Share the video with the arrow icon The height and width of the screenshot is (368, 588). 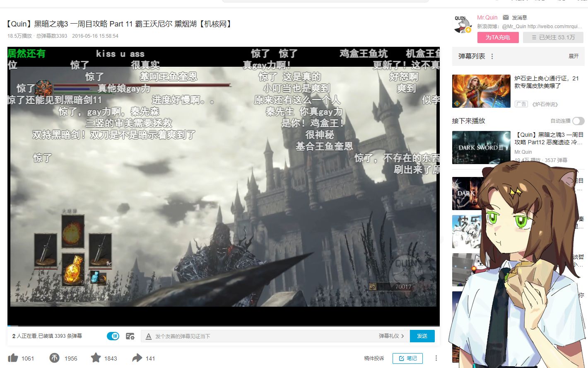point(137,358)
